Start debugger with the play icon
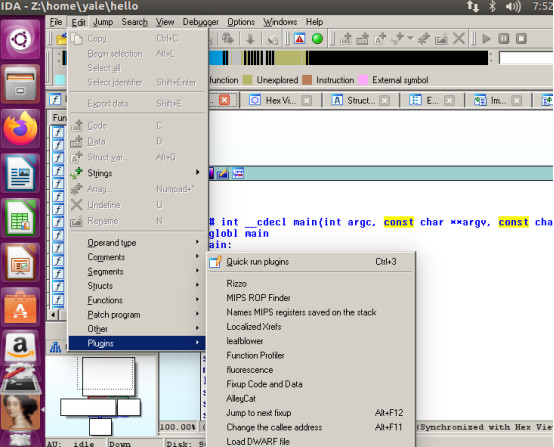 487,39
